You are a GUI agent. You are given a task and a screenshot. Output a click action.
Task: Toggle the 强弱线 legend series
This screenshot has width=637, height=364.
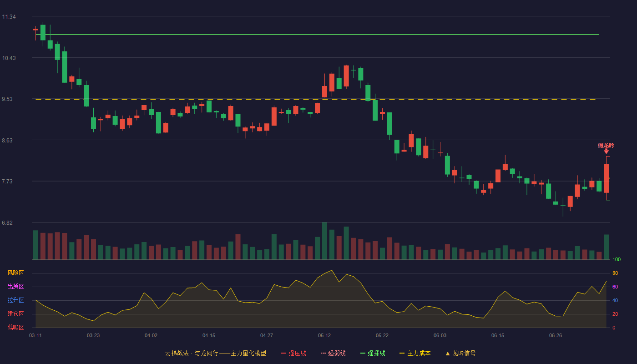pyautogui.click(x=333, y=353)
